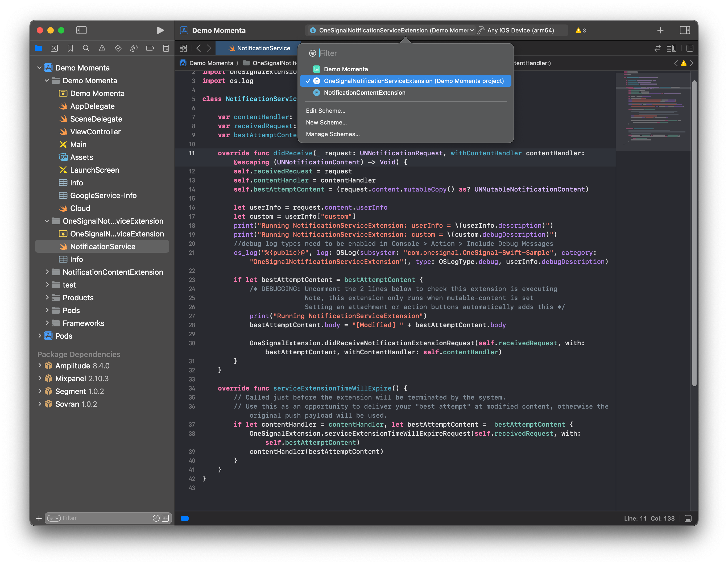Screen dimensions: 728x565
Task: Toggle the debug area at bottom right
Action: [x=688, y=518]
